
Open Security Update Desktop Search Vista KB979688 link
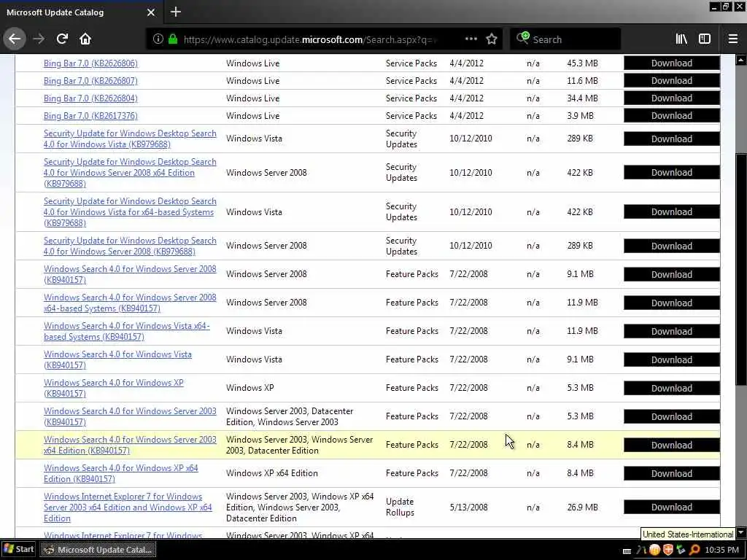coord(130,139)
